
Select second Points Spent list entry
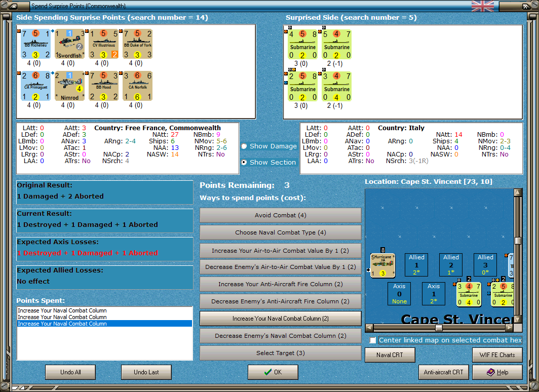[x=104, y=317]
